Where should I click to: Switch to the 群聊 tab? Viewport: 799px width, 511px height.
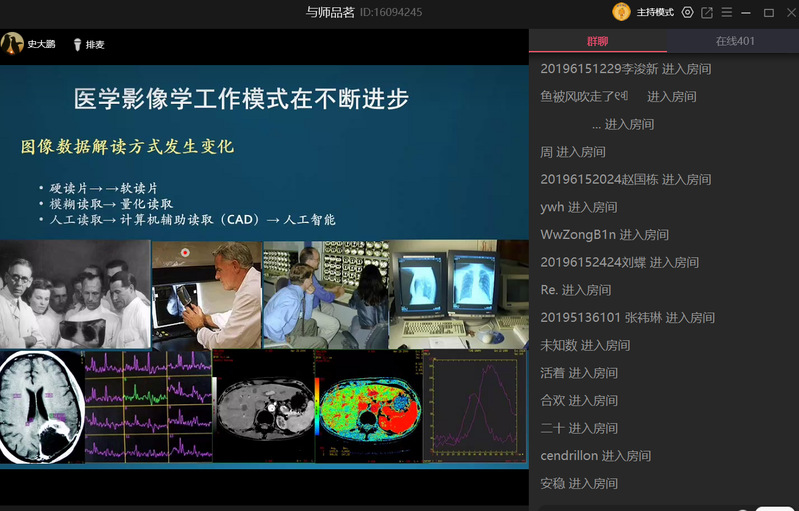[597, 41]
